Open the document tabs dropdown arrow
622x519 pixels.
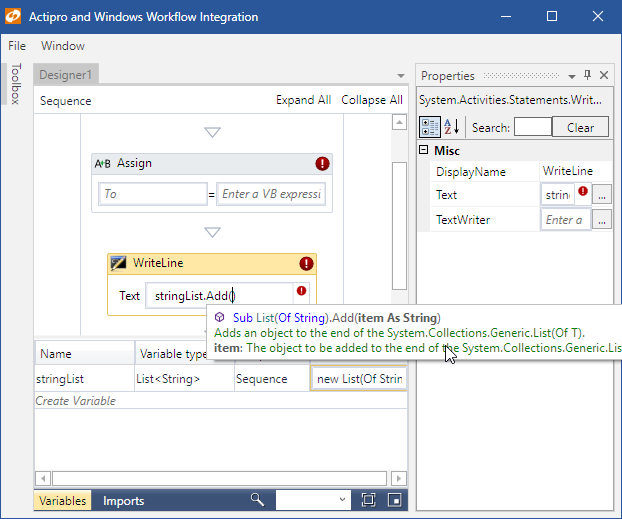click(x=401, y=75)
